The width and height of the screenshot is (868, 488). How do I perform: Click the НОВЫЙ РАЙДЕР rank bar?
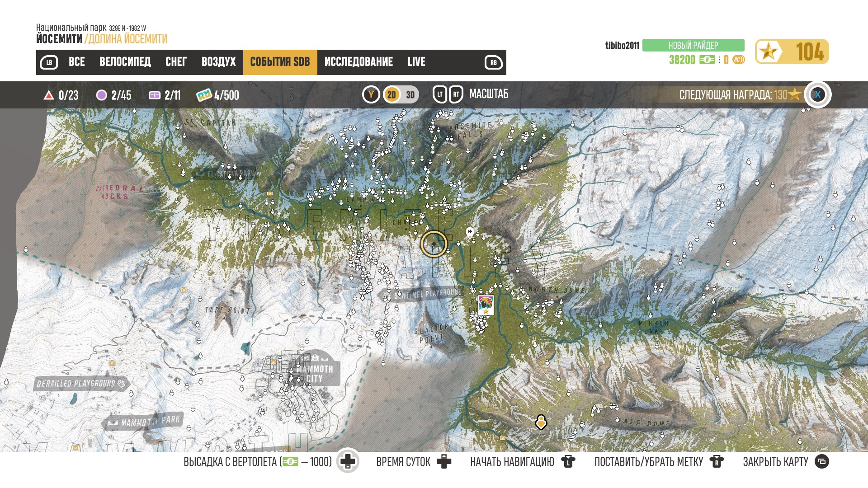click(693, 45)
